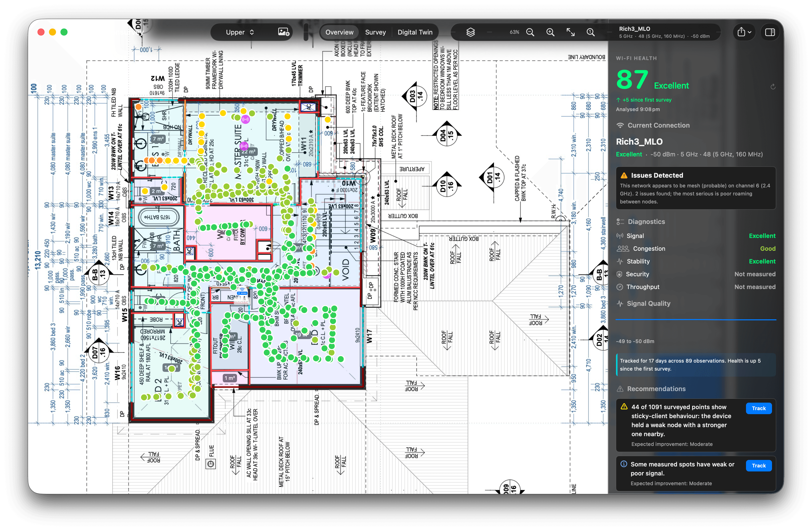Select the Overview tab
The image size is (812, 531).
339,32
